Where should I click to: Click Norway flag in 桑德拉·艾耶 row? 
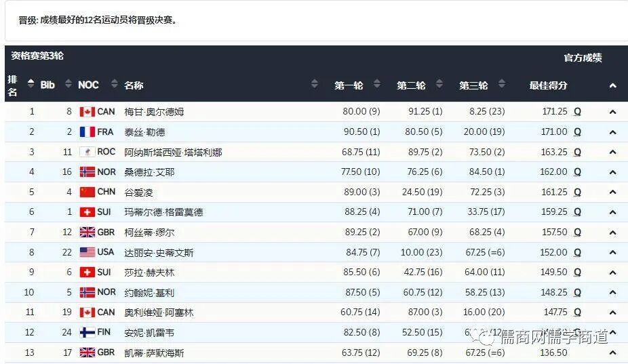tap(87, 171)
